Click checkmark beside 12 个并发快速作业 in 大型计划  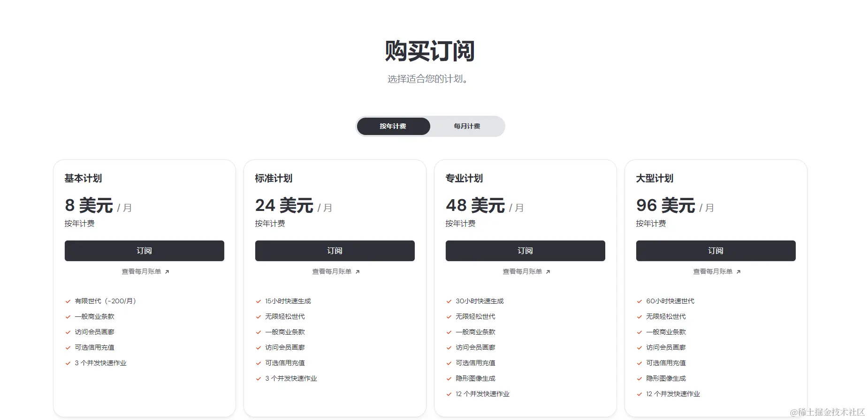640,394
